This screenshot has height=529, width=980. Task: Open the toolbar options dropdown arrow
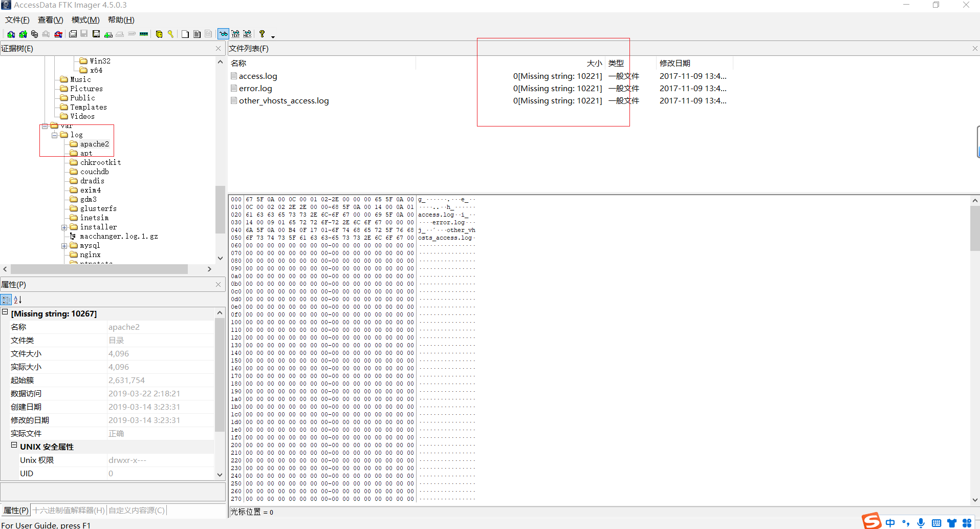coord(273,37)
